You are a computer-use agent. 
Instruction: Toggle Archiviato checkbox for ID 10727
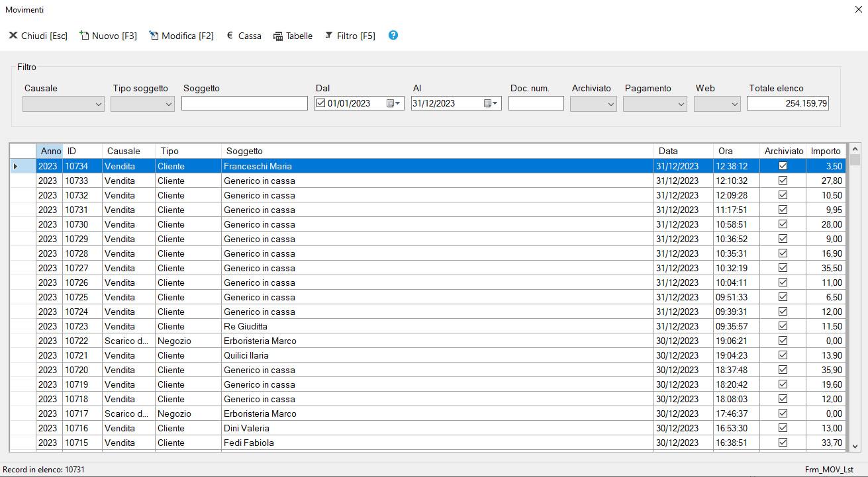click(x=783, y=268)
